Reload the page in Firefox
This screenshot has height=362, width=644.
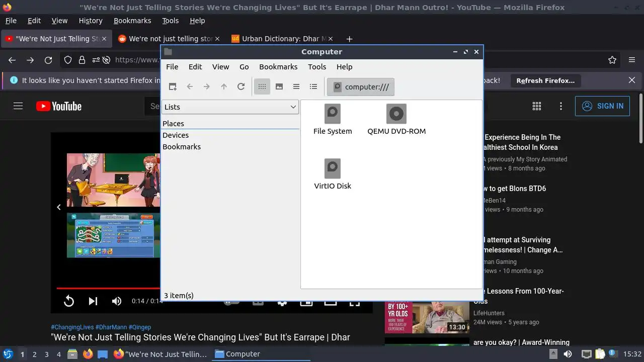pos(48,60)
